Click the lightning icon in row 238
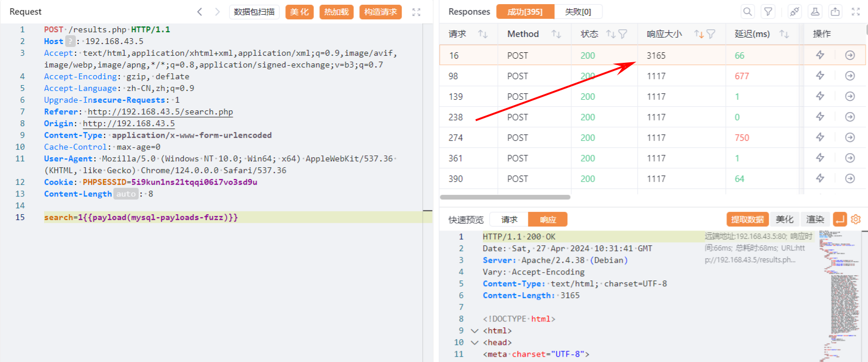 820,117
